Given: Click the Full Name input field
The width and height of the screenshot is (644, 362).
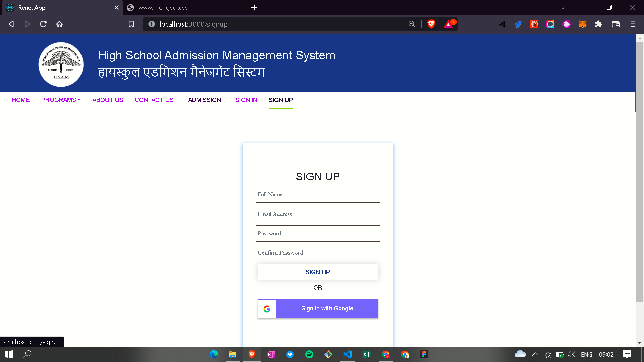Looking at the screenshot, I should click(317, 194).
